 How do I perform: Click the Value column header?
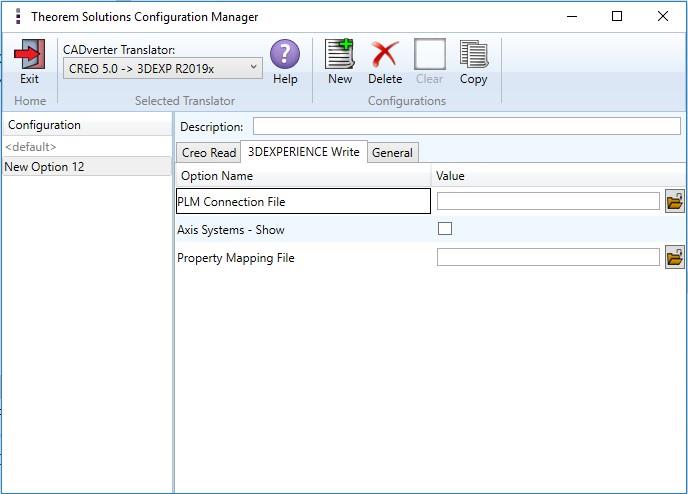click(x=559, y=176)
